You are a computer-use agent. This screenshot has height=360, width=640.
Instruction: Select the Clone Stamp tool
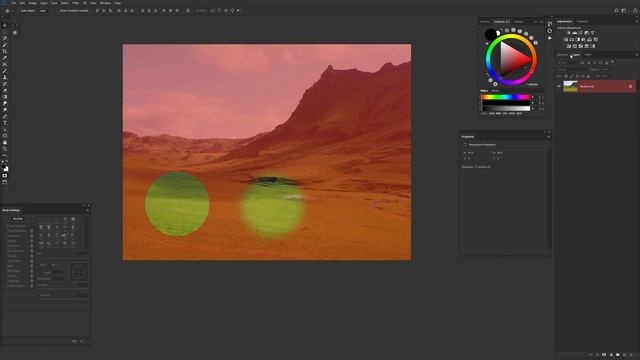pyautogui.click(x=4, y=78)
